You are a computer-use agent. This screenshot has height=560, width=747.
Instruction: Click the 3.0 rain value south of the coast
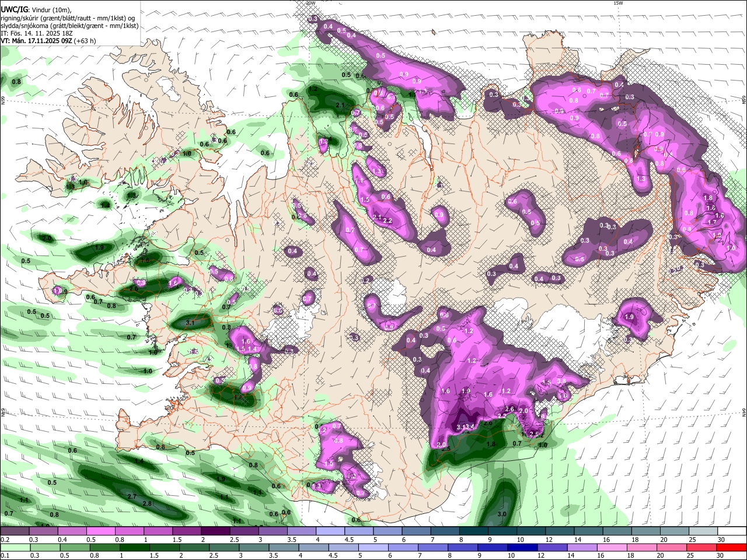point(502,514)
